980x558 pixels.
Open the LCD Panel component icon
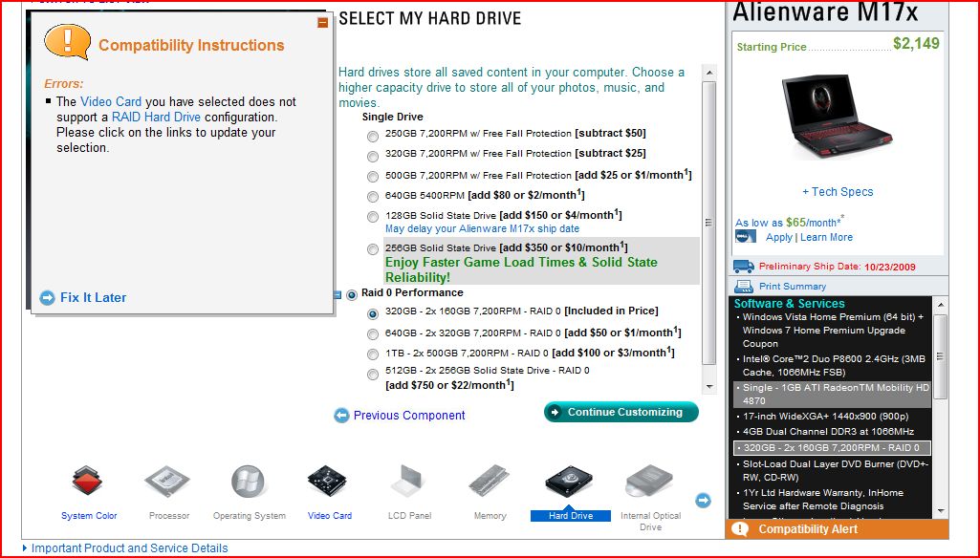[x=407, y=481]
